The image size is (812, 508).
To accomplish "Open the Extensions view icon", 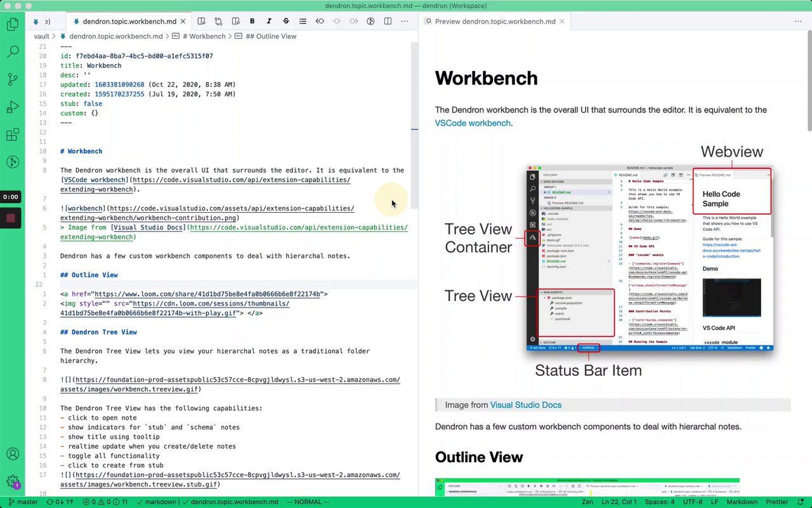I will click(12, 135).
